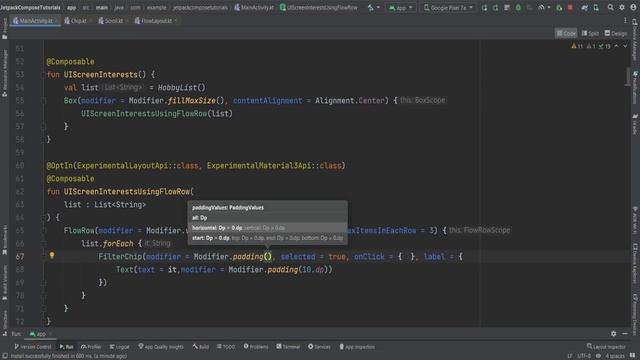The width and height of the screenshot is (640, 360).
Task: Click line number 67 in the gutter
Action: [x=20, y=256]
